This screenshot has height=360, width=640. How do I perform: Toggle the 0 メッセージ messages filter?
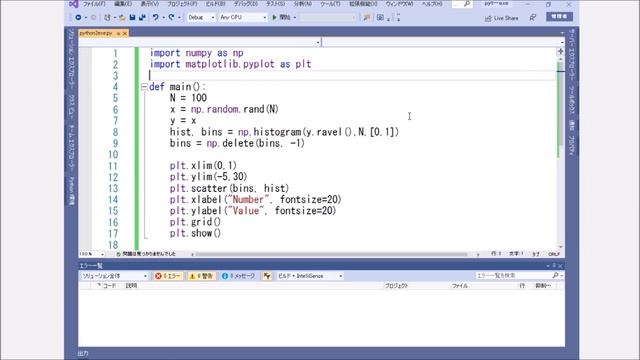point(238,276)
